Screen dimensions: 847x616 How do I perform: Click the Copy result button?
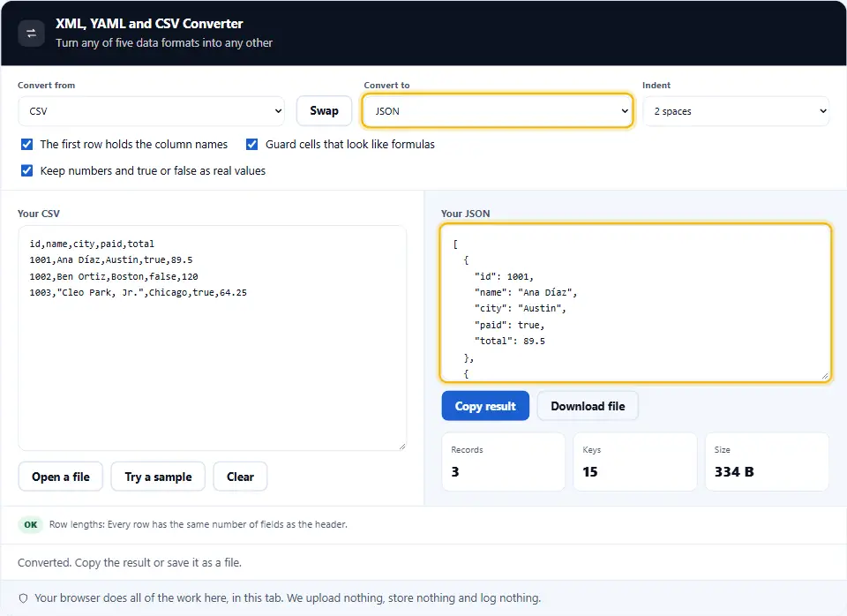(485, 406)
